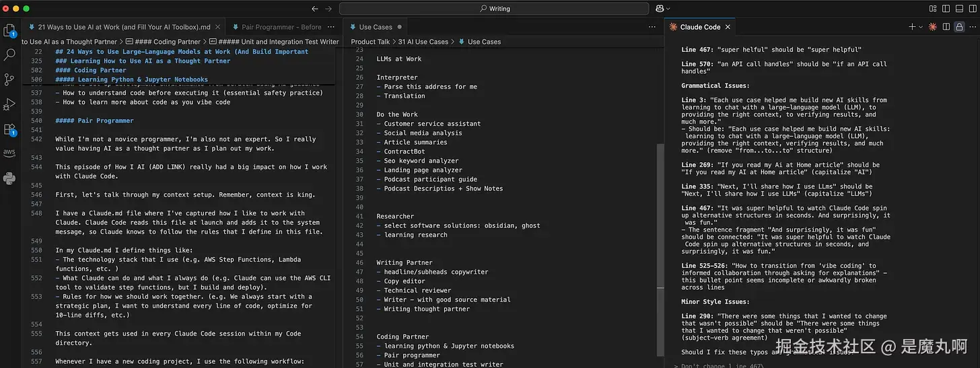Open the Search view in activity bar
This screenshot has height=368, width=980.
(9, 54)
